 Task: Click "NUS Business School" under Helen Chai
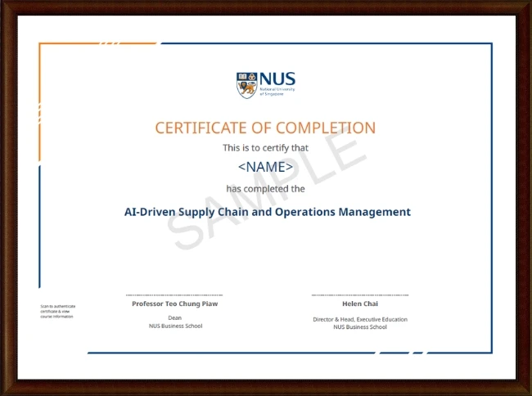pos(360,326)
